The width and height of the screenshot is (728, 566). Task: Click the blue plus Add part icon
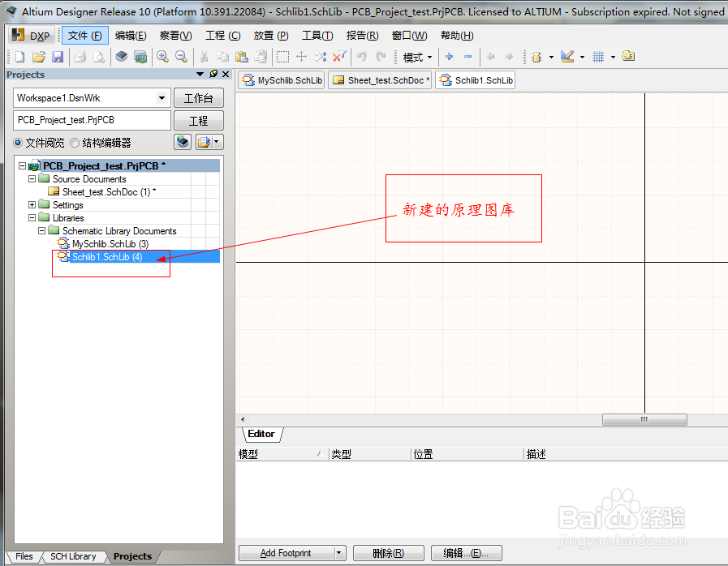pos(449,57)
